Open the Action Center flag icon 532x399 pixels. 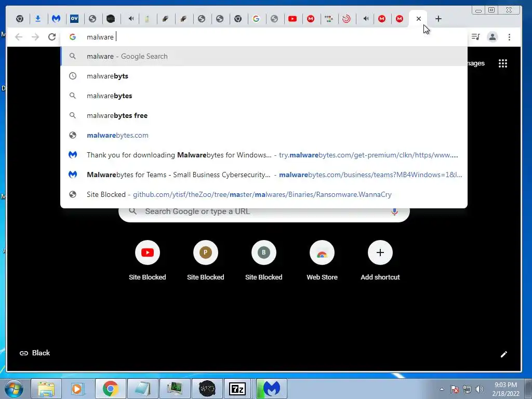click(455, 389)
